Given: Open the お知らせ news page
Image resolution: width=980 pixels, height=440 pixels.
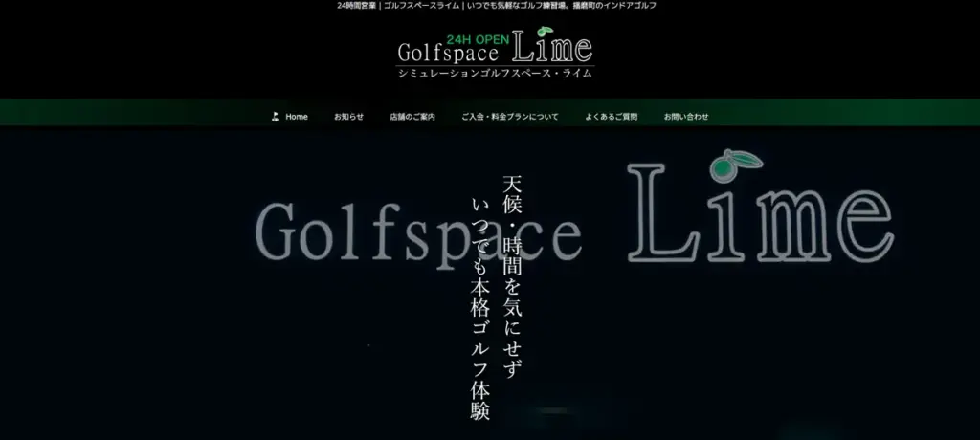Looking at the screenshot, I should coord(348,117).
